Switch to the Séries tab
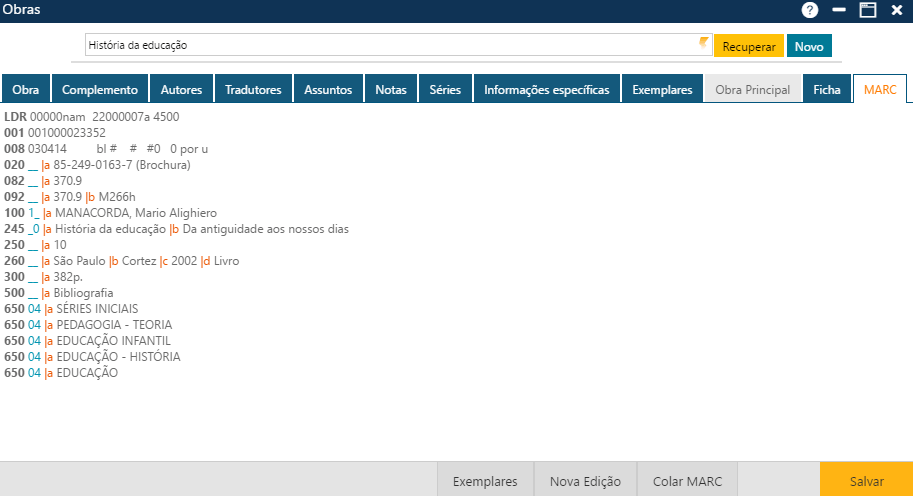The width and height of the screenshot is (913, 497). [445, 89]
